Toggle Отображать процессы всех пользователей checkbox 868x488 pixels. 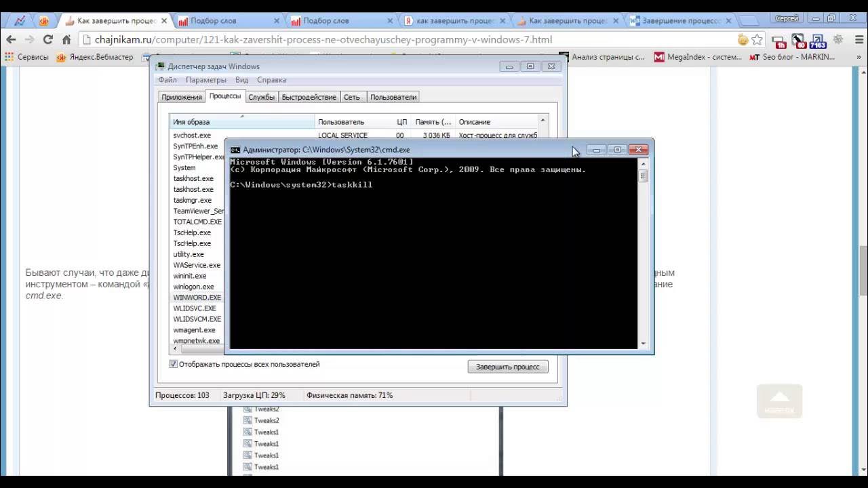[x=174, y=364]
